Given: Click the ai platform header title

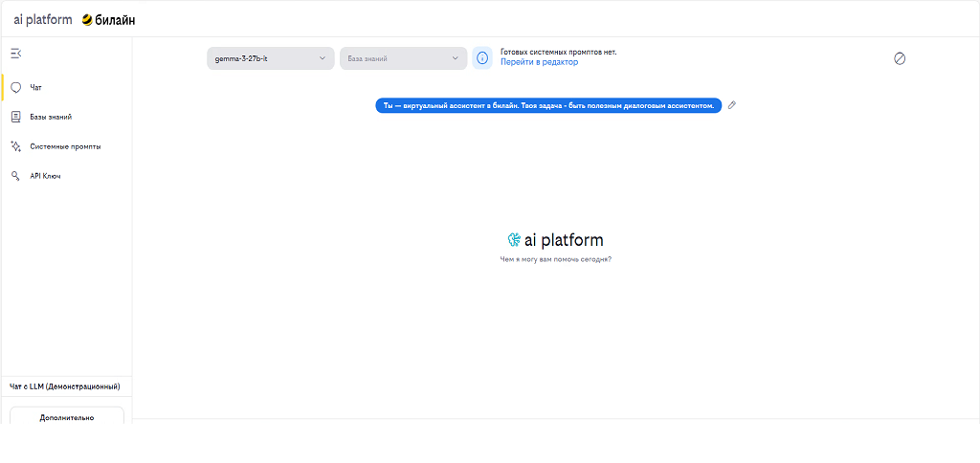Looking at the screenshot, I should 43,20.
